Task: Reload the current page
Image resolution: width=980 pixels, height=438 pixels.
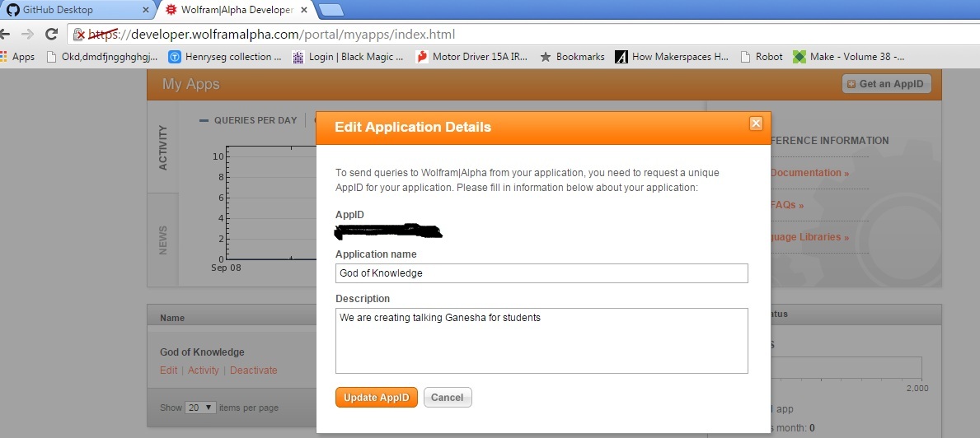Action: (x=51, y=35)
